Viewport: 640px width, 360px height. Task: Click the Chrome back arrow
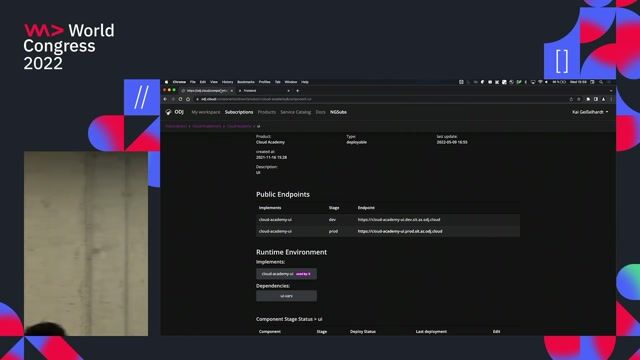(165, 99)
